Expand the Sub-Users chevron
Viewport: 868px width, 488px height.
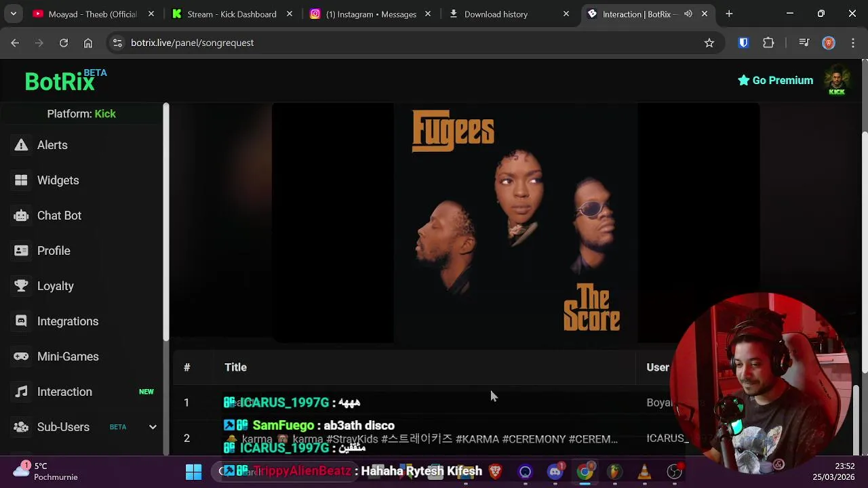click(x=153, y=427)
